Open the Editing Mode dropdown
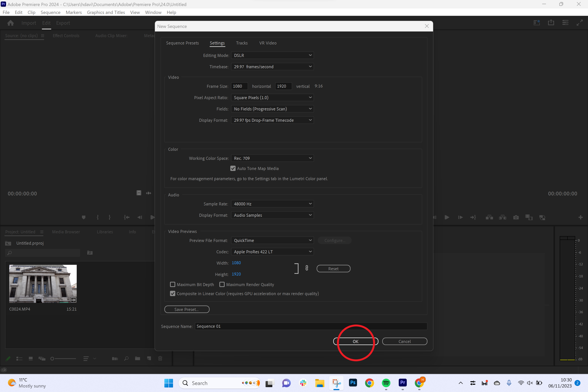The image size is (588, 392). (272, 55)
